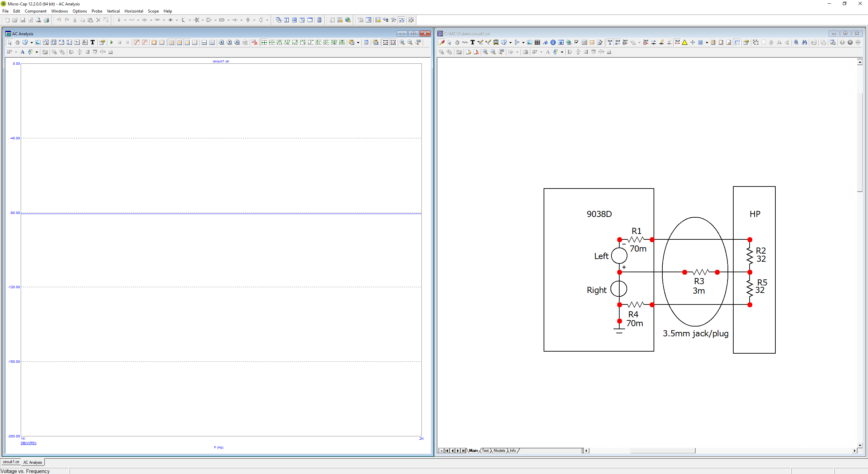The height and width of the screenshot is (474, 868).
Task: Click the Ground component icon
Action: point(119,20)
